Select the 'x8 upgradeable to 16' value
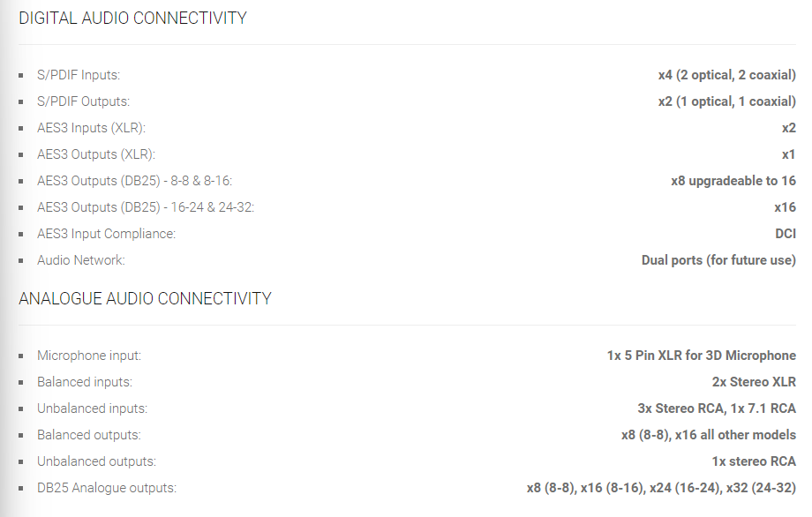Image resolution: width=812 pixels, height=517 pixels. pos(733,181)
